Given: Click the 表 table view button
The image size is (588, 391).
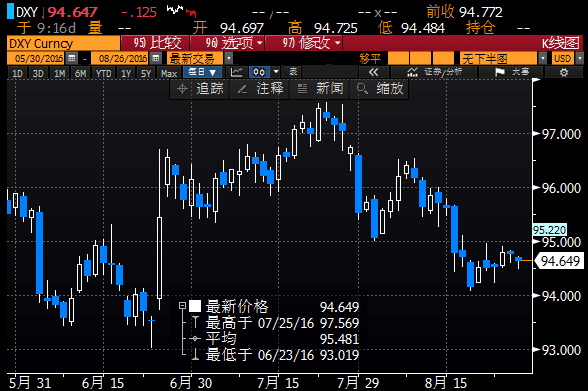Looking at the screenshot, I should (293, 72).
